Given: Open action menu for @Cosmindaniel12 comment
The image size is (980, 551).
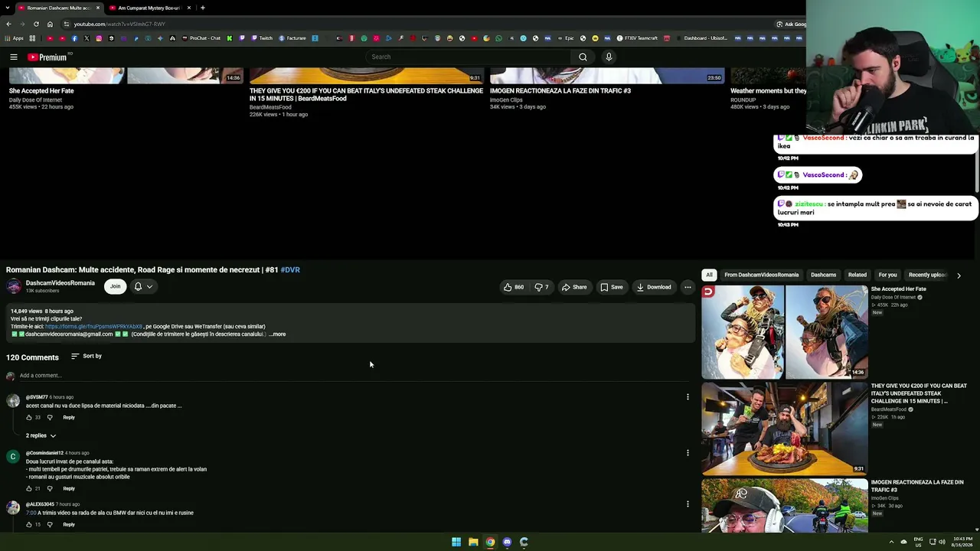Looking at the screenshot, I should 688,452.
